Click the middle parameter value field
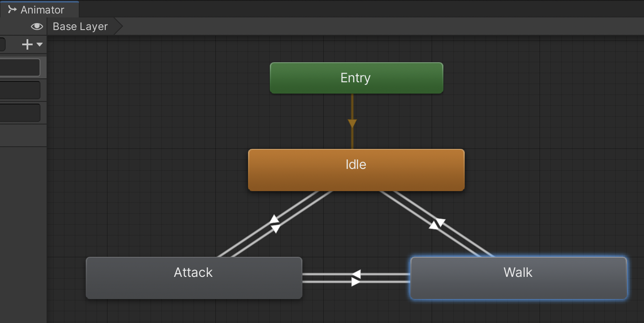Viewport: 644px width, 323px height. point(20,90)
